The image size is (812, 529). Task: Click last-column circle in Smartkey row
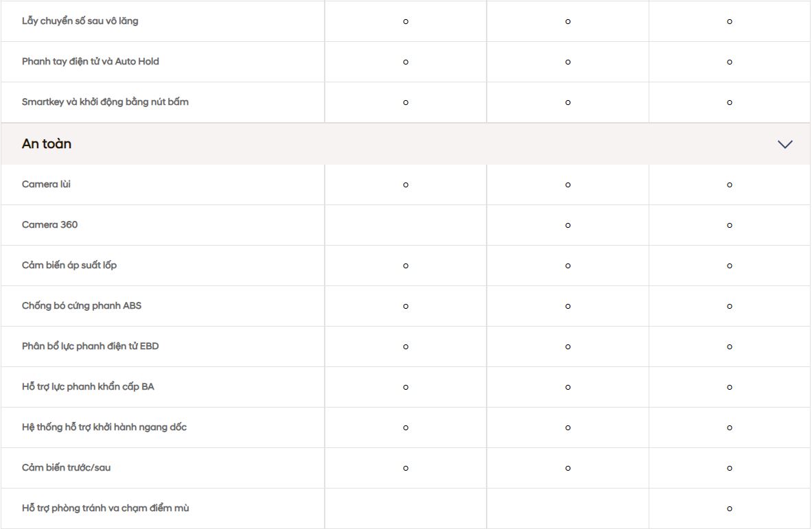[x=730, y=102]
